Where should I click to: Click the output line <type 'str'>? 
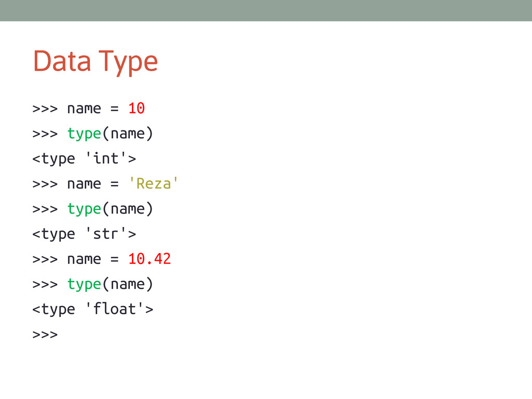(84, 234)
